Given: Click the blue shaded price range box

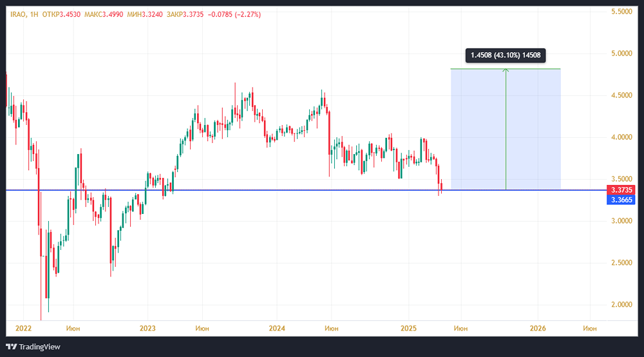Looking at the screenshot, I should coord(477,129).
